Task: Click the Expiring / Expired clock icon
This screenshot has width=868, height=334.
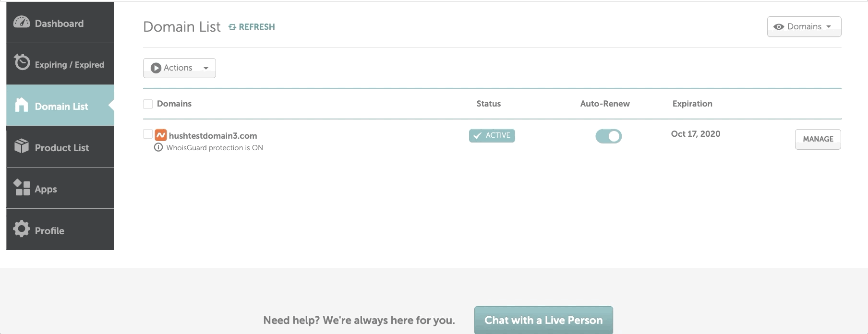Action: point(22,62)
